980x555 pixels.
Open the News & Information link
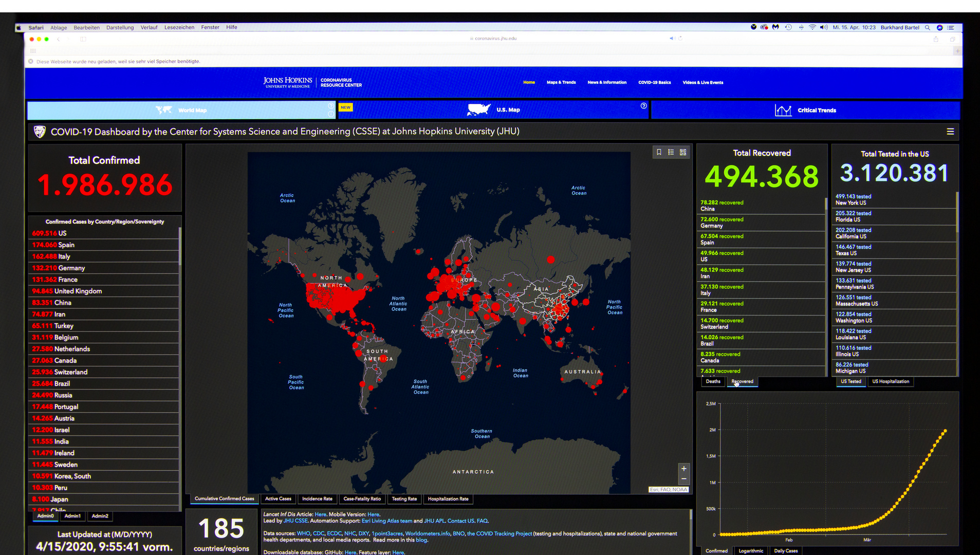point(607,82)
